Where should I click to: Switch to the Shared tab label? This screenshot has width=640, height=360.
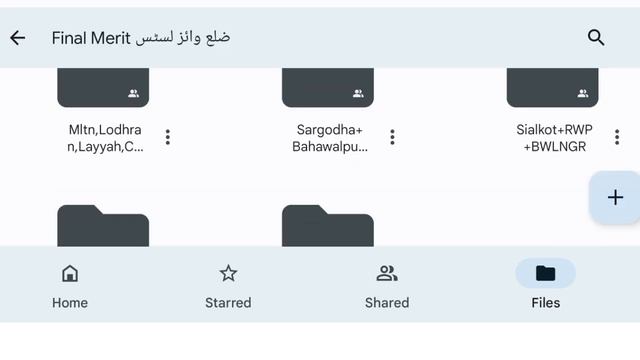(387, 303)
